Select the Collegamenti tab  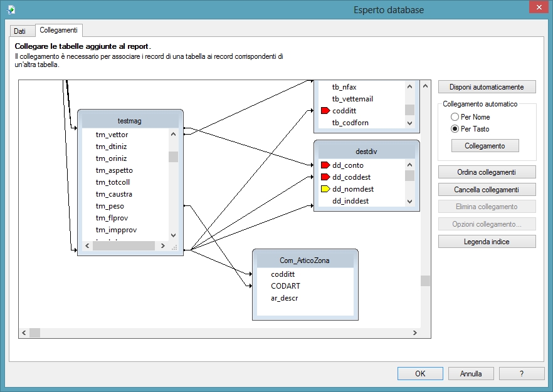[58, 30]
